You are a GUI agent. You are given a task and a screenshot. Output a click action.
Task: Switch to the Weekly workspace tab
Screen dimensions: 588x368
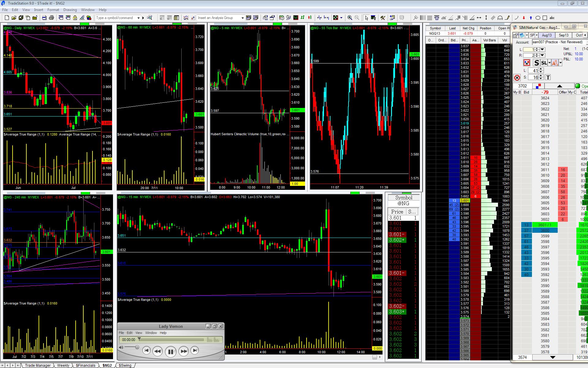point(63,365)
